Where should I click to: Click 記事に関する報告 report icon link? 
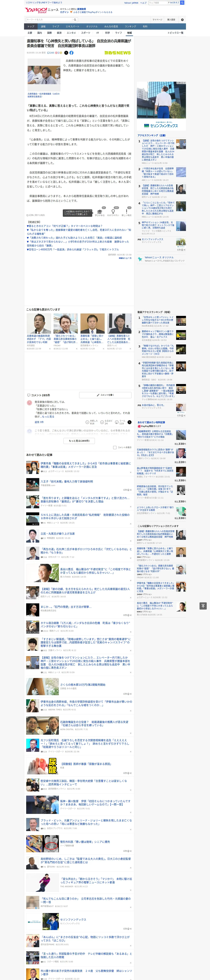[35, 215]
